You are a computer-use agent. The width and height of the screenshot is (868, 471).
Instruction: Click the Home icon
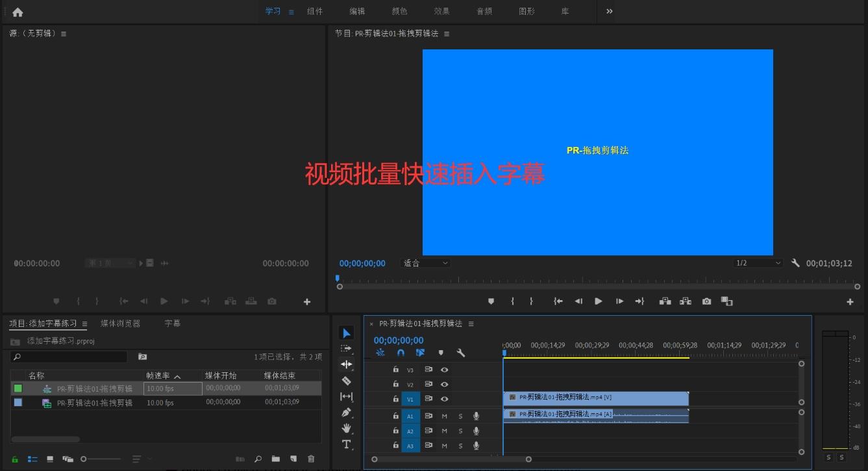click(18, 12)
